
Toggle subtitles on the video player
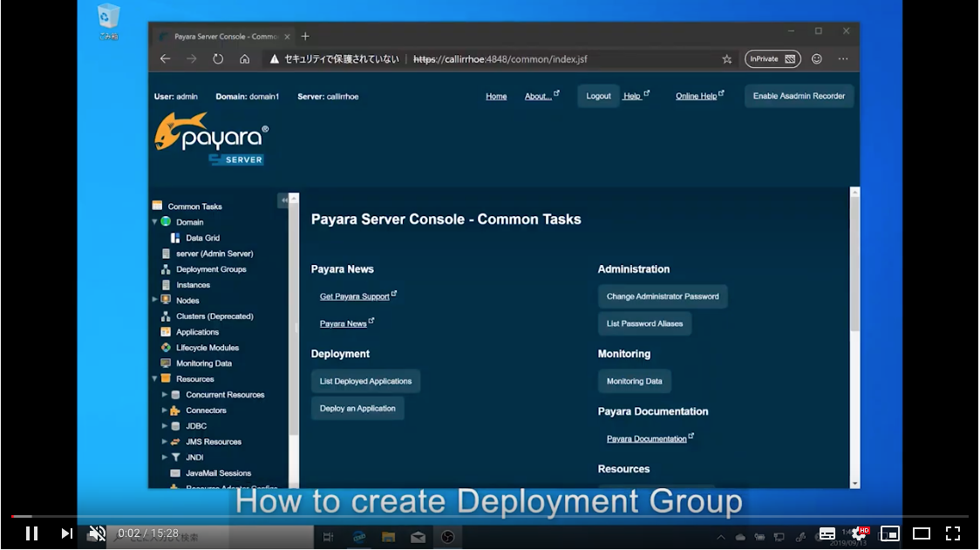coord(827,533)
